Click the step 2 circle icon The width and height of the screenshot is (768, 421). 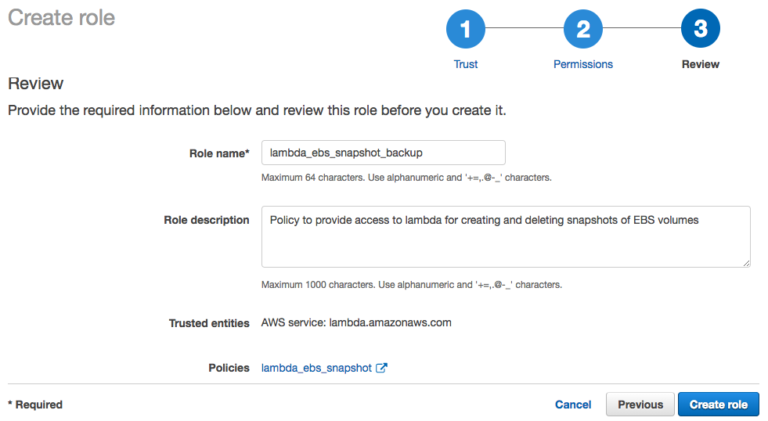[x=583, y=29]
